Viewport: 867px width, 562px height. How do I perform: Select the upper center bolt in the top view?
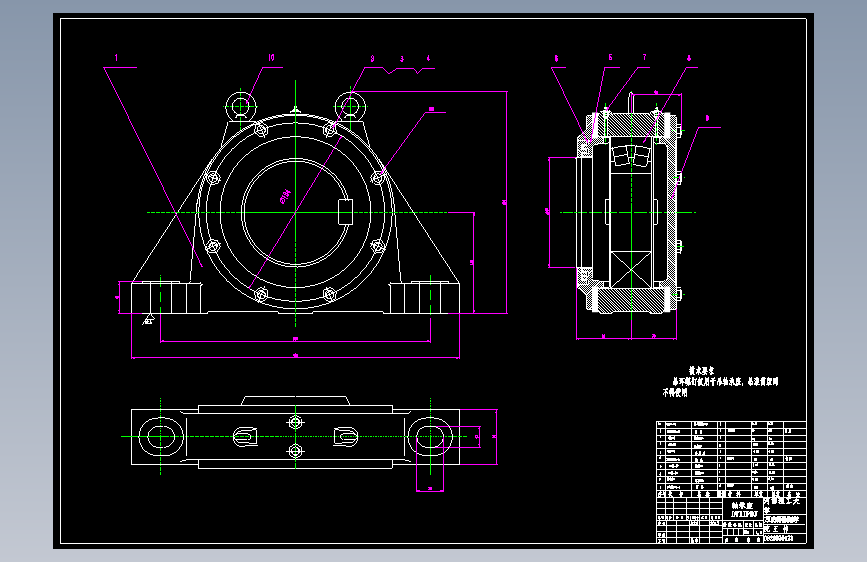(296, 423)
